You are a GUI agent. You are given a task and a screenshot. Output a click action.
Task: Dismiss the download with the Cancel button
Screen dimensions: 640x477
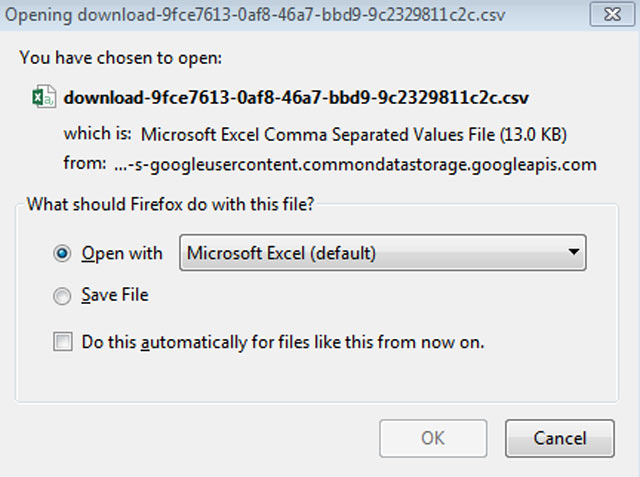[560, 438]
